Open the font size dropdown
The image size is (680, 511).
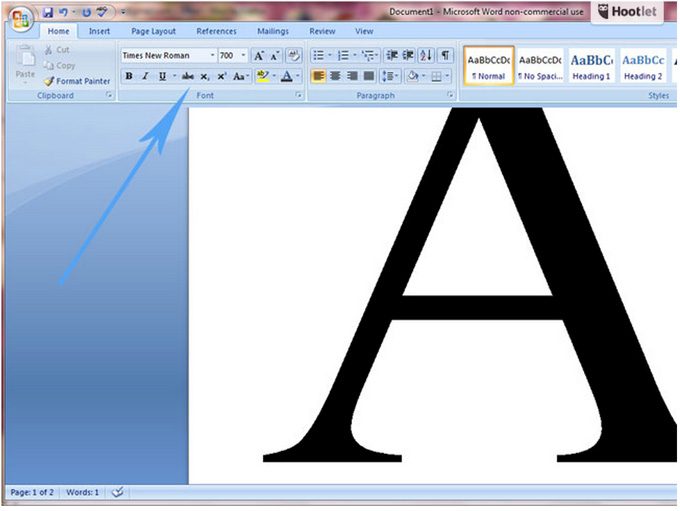point(243,56)
